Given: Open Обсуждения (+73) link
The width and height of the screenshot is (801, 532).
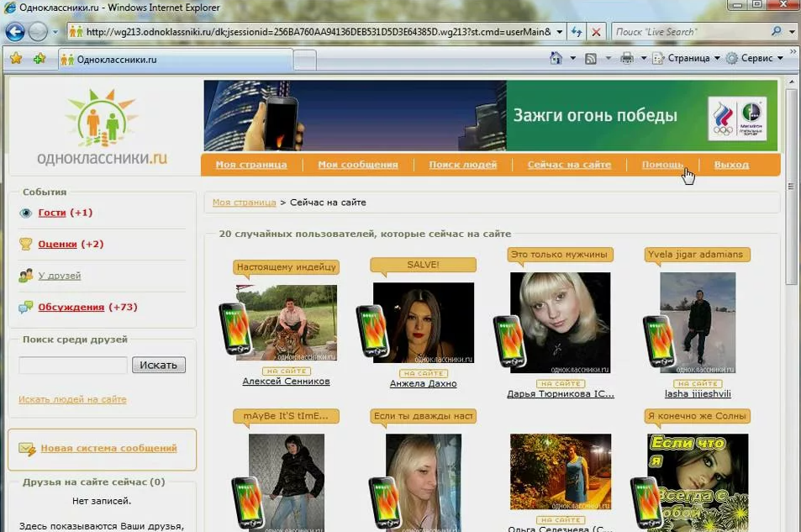Looking at the screenshot, I should click(x=87, y=307).
